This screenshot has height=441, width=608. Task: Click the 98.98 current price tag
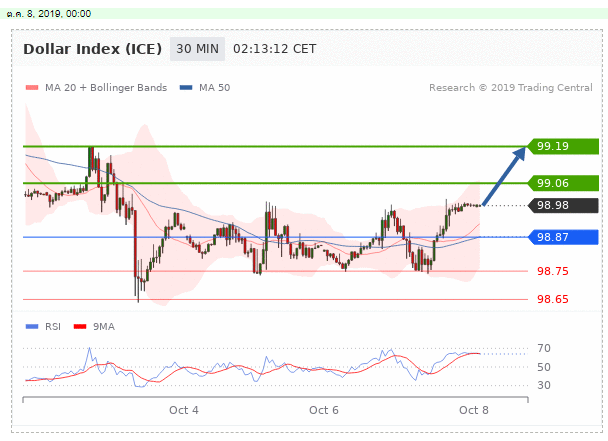563,205
